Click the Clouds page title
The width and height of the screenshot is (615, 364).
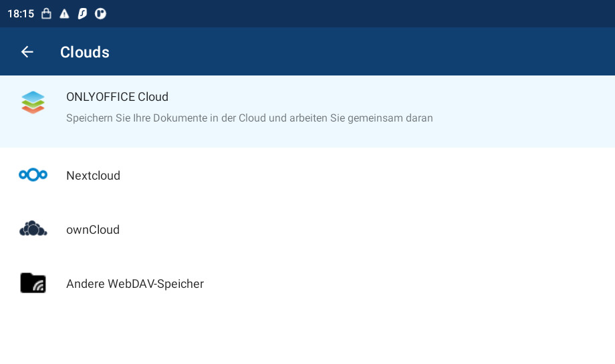click(x=85, y=52)
